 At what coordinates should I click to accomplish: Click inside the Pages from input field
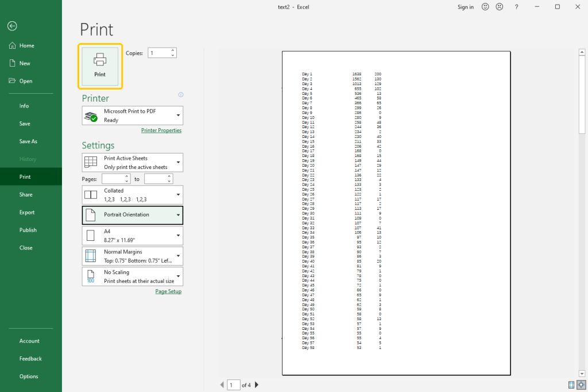tap(113, 179)
